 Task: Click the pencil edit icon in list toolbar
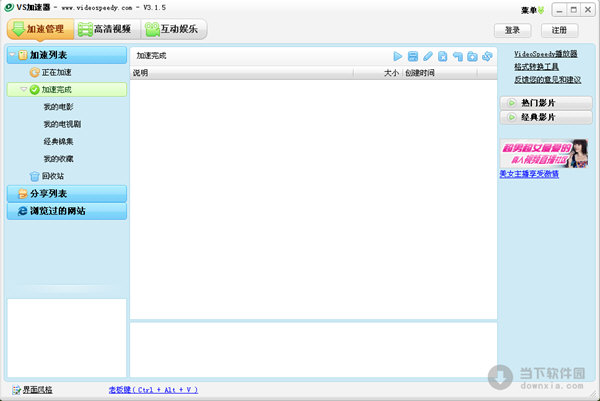pyautogui.click(x=428, y=56)
